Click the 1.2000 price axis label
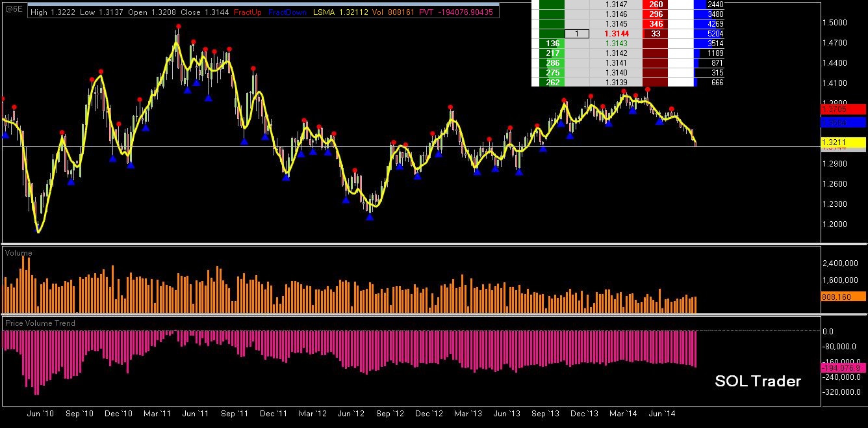 (835, 224)
